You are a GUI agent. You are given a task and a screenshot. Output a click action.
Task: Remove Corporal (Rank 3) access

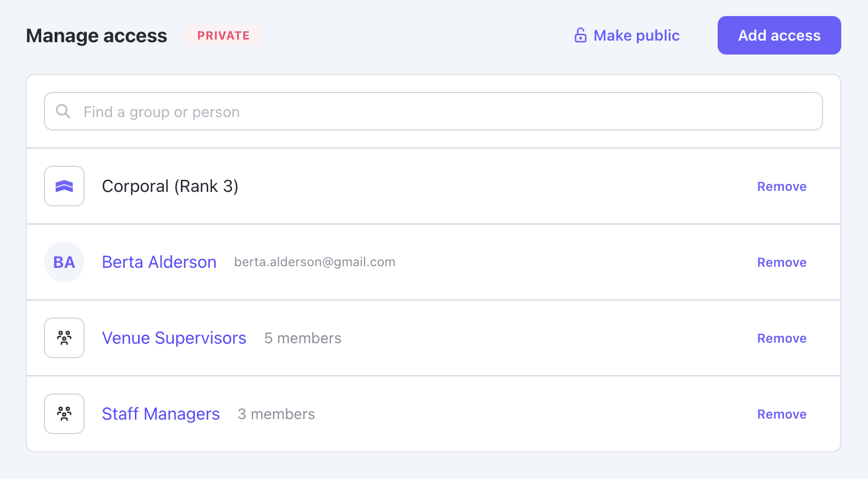click(781, 187)
